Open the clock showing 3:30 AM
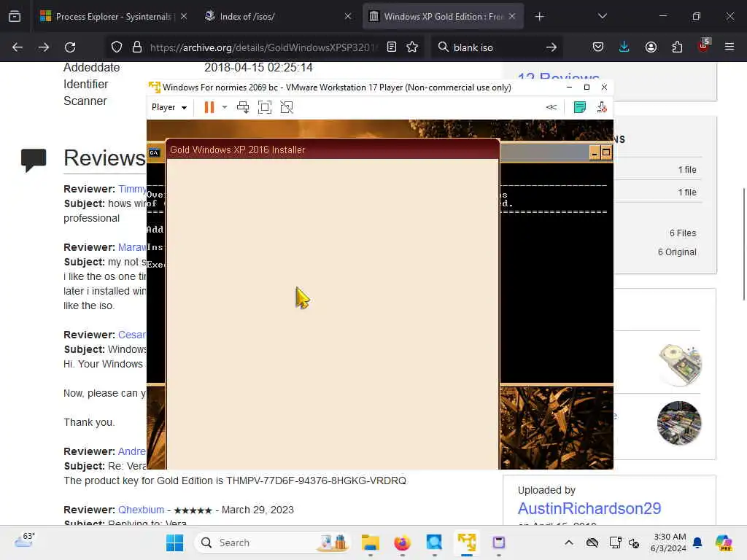Viewport: 747px width, 560px height. point(668,542)
